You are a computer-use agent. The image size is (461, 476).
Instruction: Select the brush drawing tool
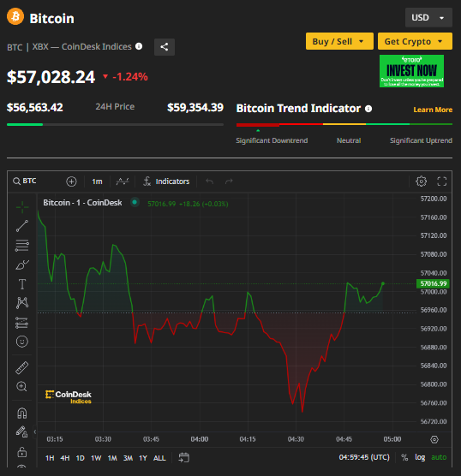(x=22, y=265)
